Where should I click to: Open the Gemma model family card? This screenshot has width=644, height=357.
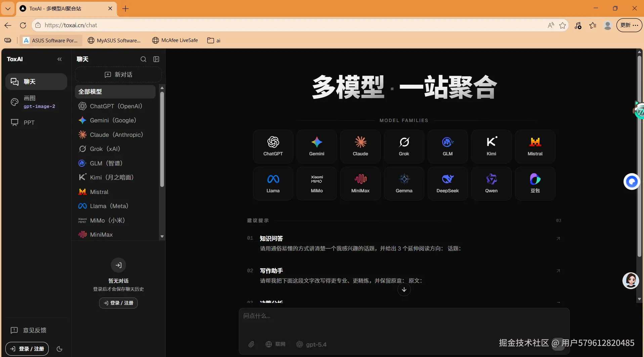tap(404, 184)
